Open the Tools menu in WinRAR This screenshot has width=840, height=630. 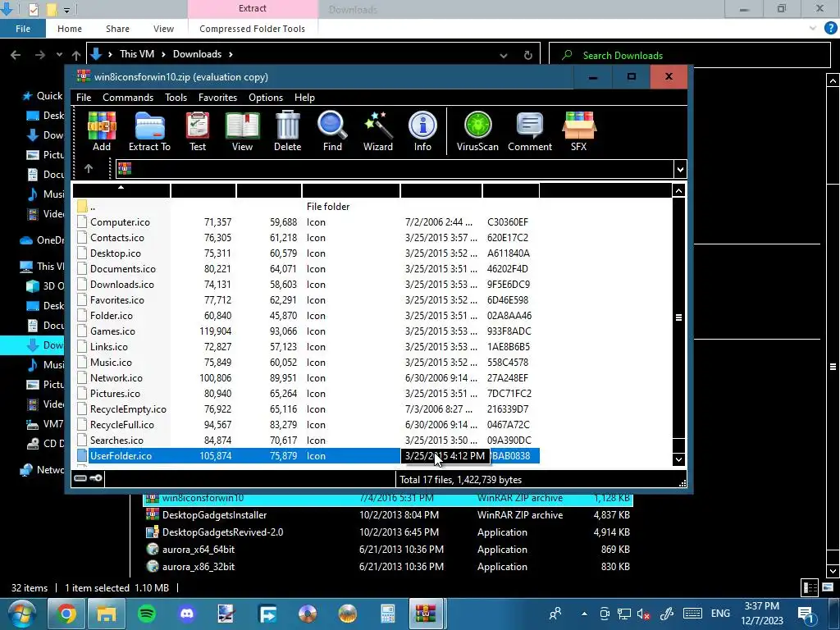coord(176,98)
